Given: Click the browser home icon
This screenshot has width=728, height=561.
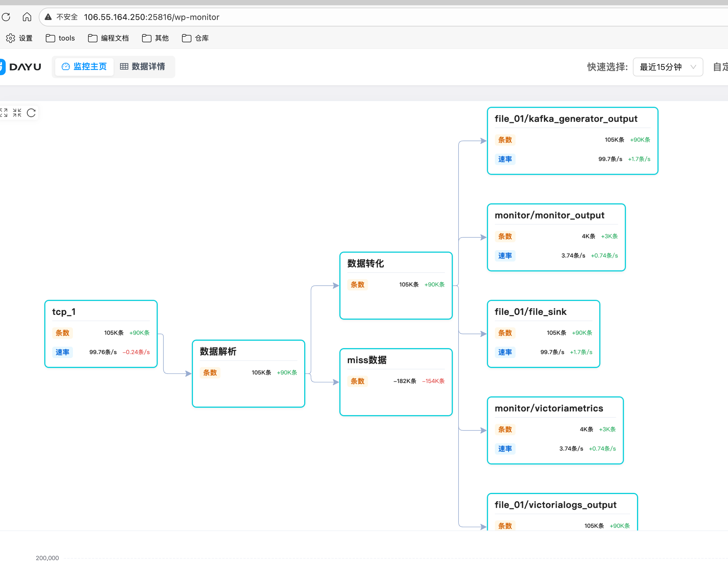Looking at the screenshot, I should click(x=27, y=17).
